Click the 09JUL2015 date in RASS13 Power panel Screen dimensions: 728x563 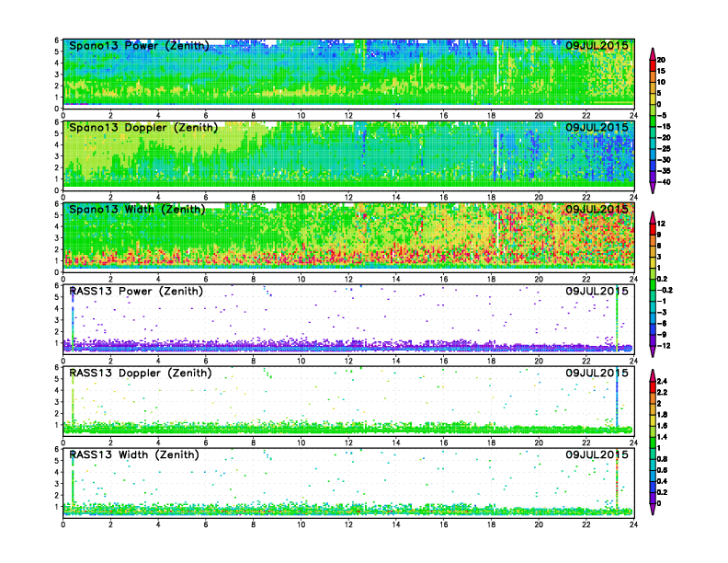(597, 291)
